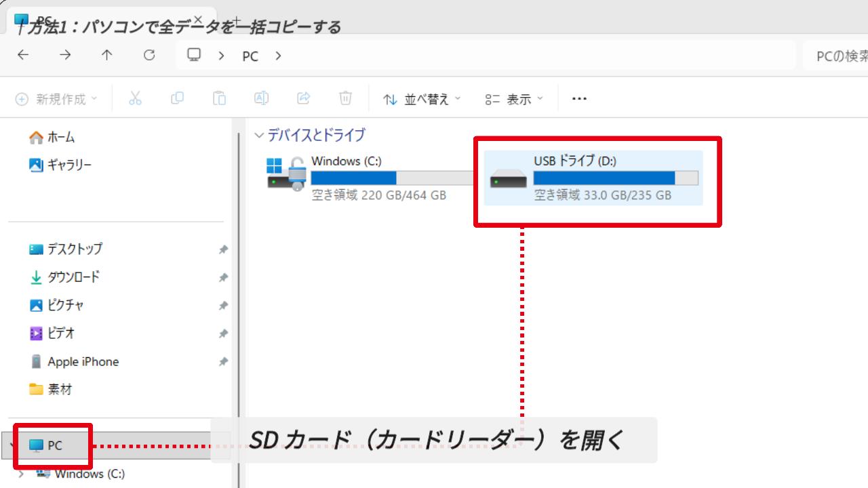Click the Delete trash can icon

[345, 99]
